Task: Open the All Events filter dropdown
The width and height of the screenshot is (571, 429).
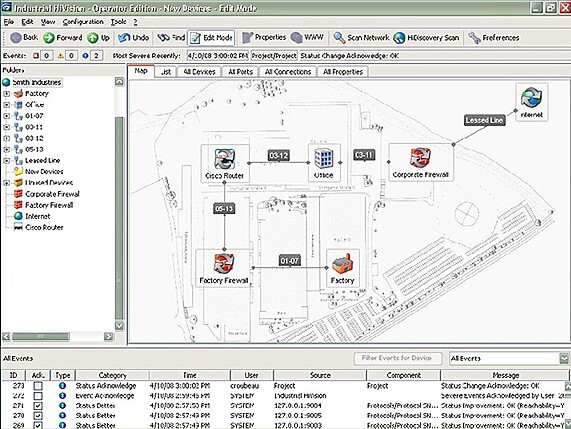Action: (564, 359)
